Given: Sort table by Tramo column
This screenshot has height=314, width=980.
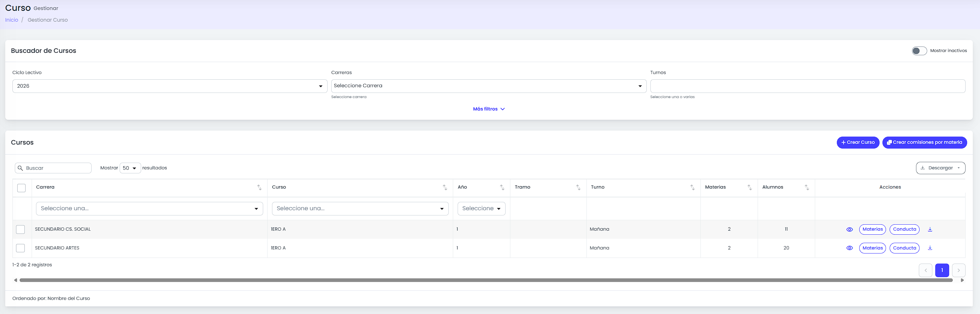Looking at the screenshot, I should point(578,187).
